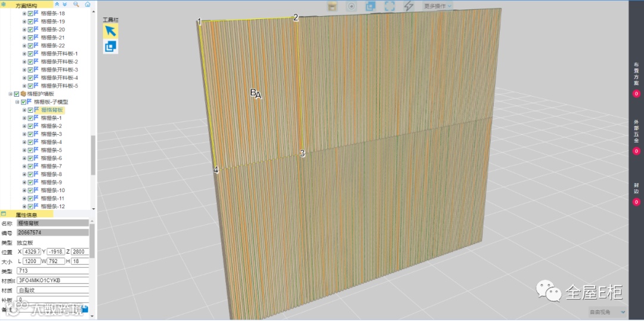Click the 名称 field showing 栅格背板
644x321 pixels.
coord(52,223)
